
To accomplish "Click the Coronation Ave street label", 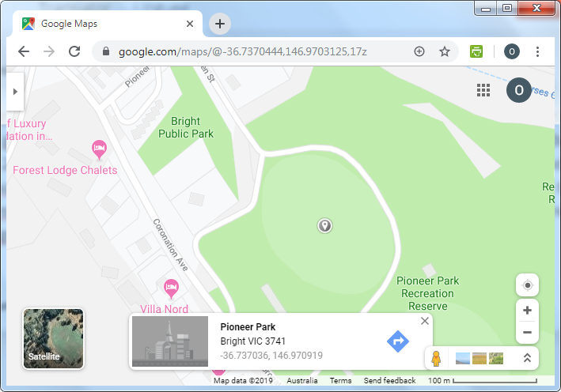I will click(171, 245).
